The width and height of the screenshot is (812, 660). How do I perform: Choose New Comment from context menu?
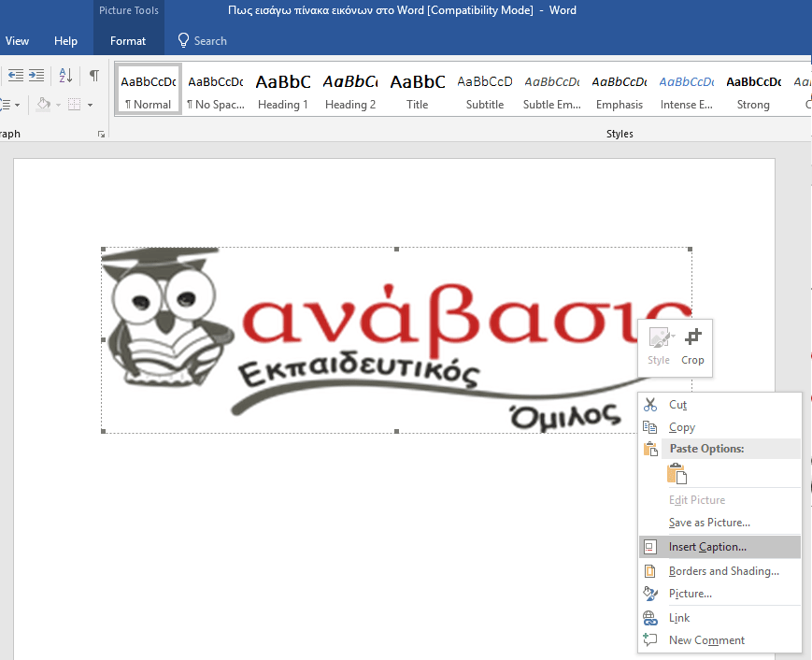pyautogui.click(x=719, y=639)
